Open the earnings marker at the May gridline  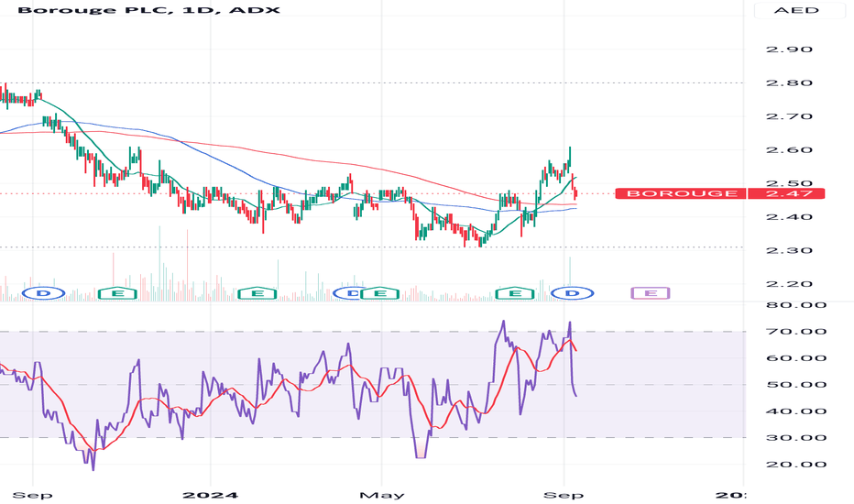(380, 293)
